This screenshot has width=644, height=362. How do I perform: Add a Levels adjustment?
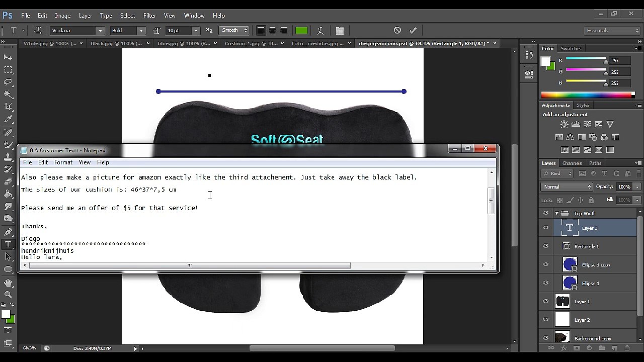coord(576,124)
